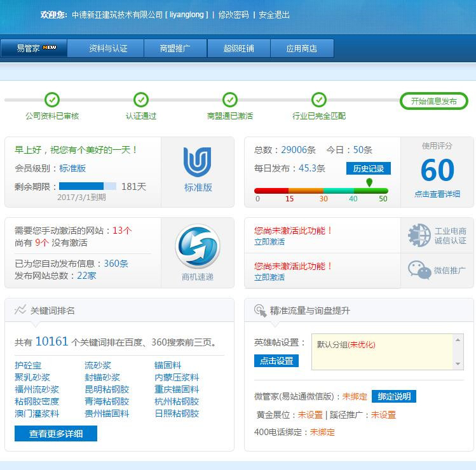This screenshot has width=476, height=470.
Task: Click the 商盟通已激活 green checkmark icon
Action: (x=230, y=100)
